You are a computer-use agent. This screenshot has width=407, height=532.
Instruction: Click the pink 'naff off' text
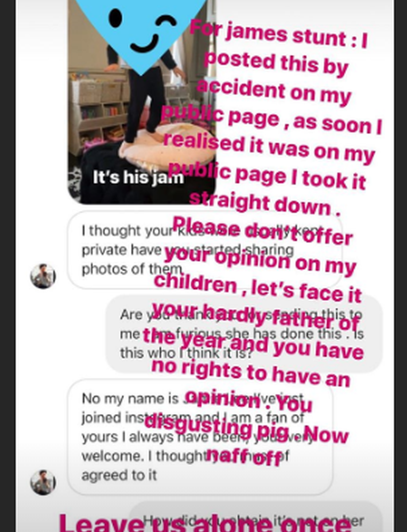(244, 457)
